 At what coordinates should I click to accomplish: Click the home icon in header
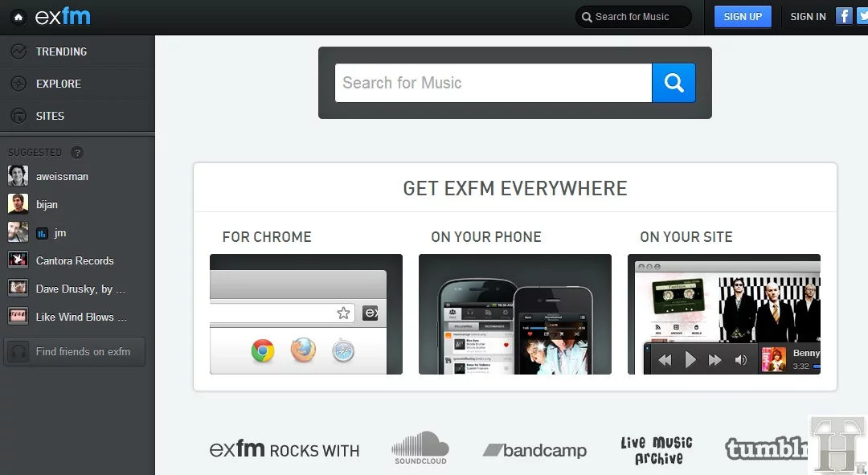coord(18,17)
